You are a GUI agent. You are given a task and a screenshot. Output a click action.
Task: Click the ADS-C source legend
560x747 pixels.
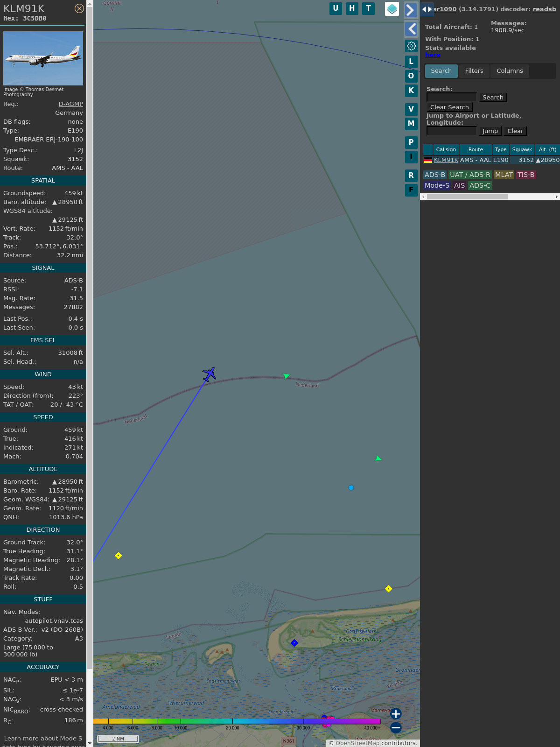[x=480, y=185]
